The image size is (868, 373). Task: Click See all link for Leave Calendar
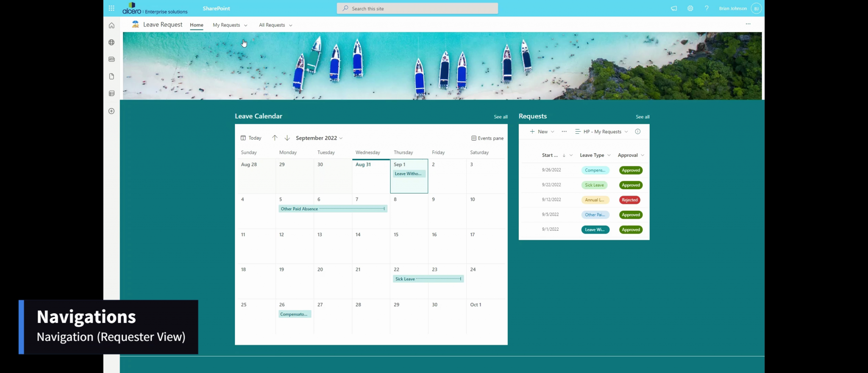coord(500,117)
